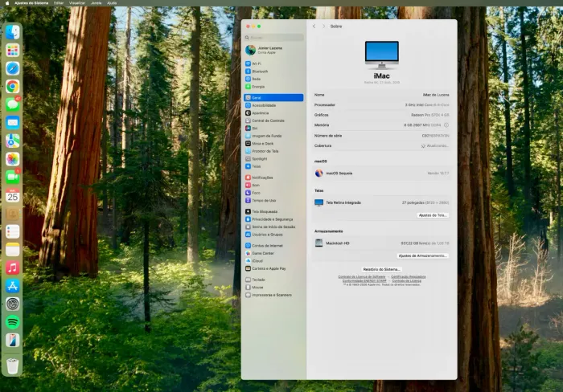Open Foco settings in sidebar
Screen dimensions: 563x392
coord(273,193)
